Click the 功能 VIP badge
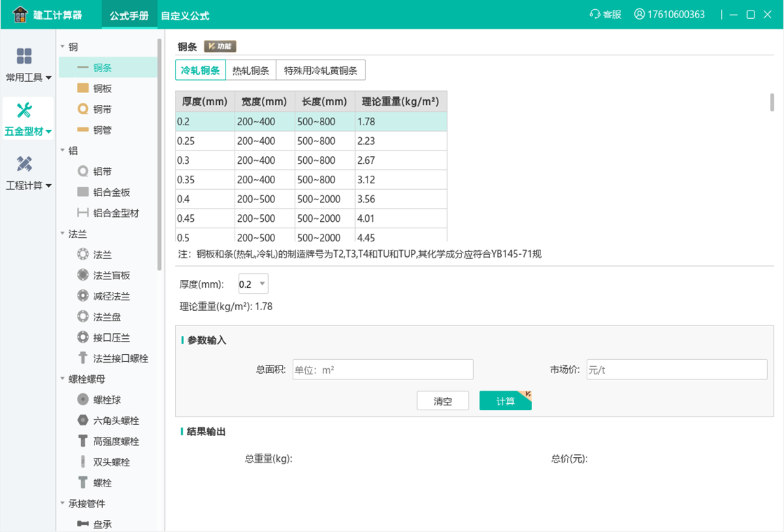The width and height of the screenshot is (784, 532). [220, 46]
